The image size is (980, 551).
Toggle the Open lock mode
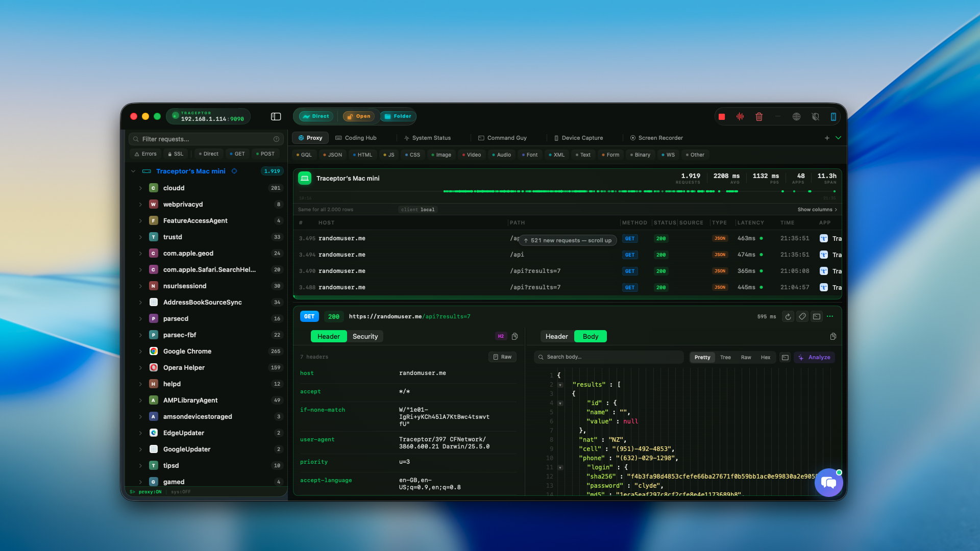coord(359,116)
